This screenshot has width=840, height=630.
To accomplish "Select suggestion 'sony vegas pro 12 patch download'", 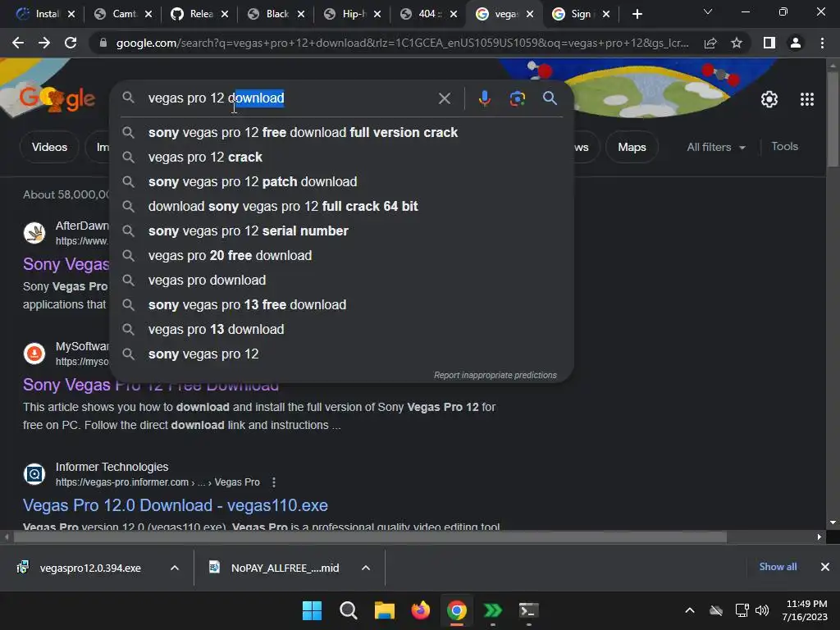I will [x=341, y=181].
